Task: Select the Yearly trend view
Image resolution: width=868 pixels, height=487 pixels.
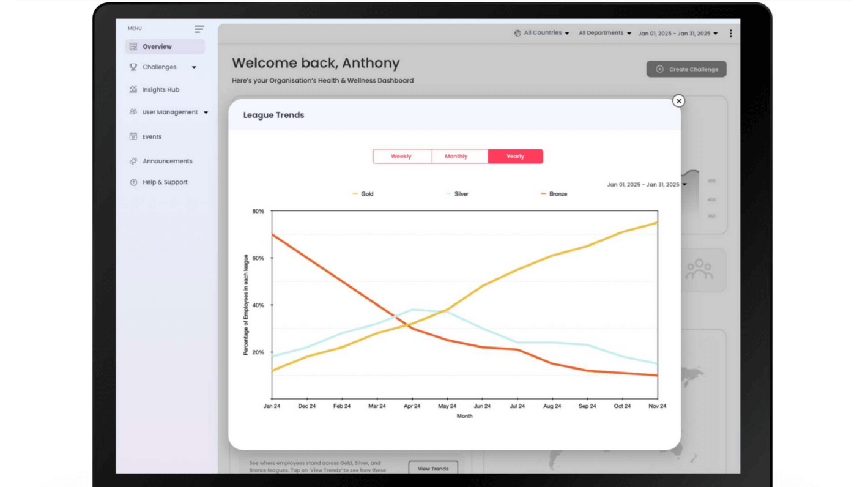Action: pos(515,157)
